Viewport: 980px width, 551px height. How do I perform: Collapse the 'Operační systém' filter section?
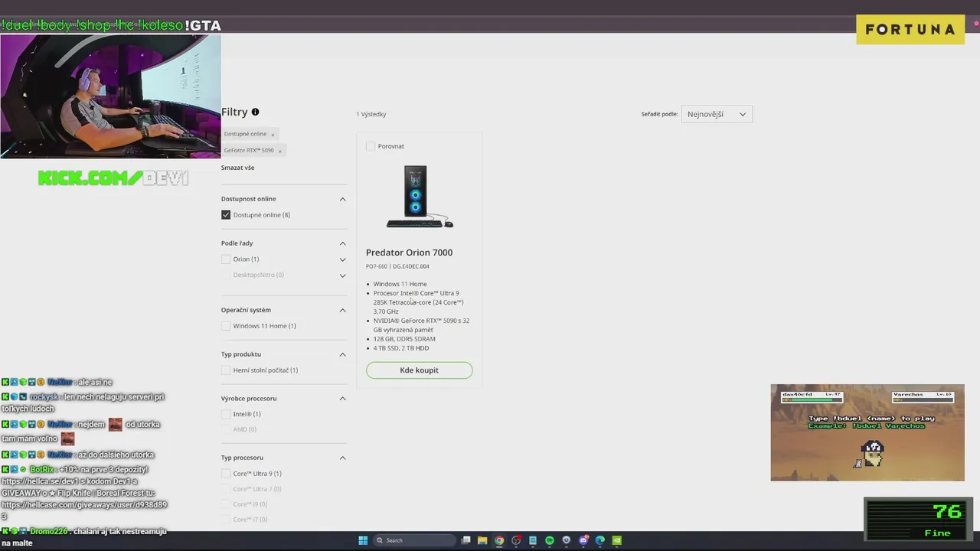[x=342, y=310]
